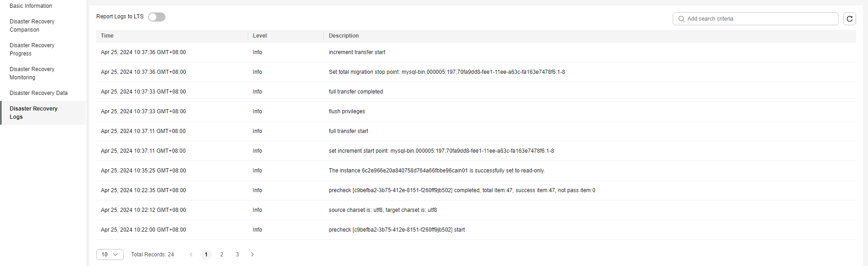The width and height of the screenshot is (868, 266).
Task: Switch to Disaster Recovery Data
Action: click(38, 93)
